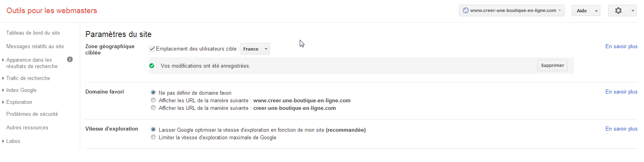
Task: Open the Aide dropdown menu
Action: 586,11
